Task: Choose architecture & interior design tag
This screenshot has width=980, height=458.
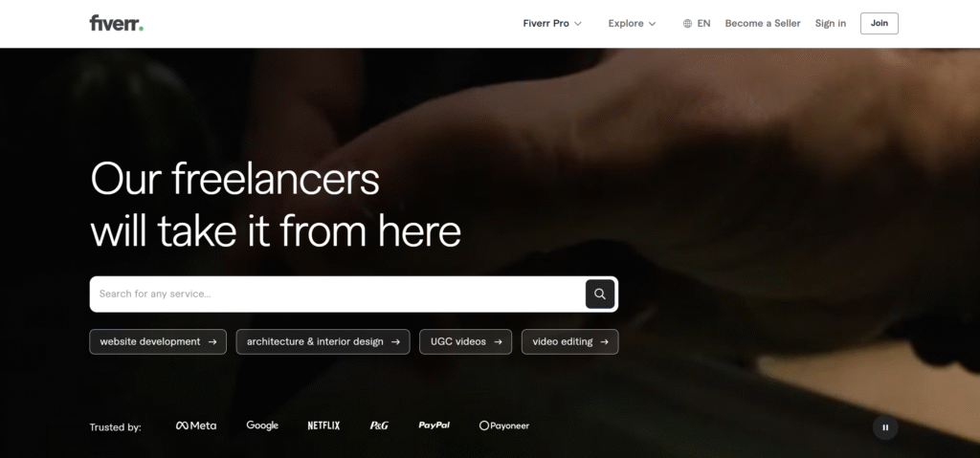Action: pos(323,341)
